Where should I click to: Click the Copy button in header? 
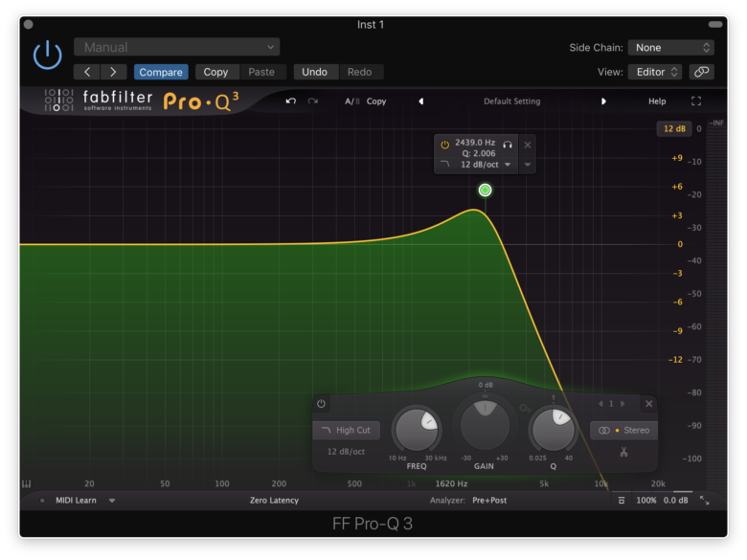215,72
